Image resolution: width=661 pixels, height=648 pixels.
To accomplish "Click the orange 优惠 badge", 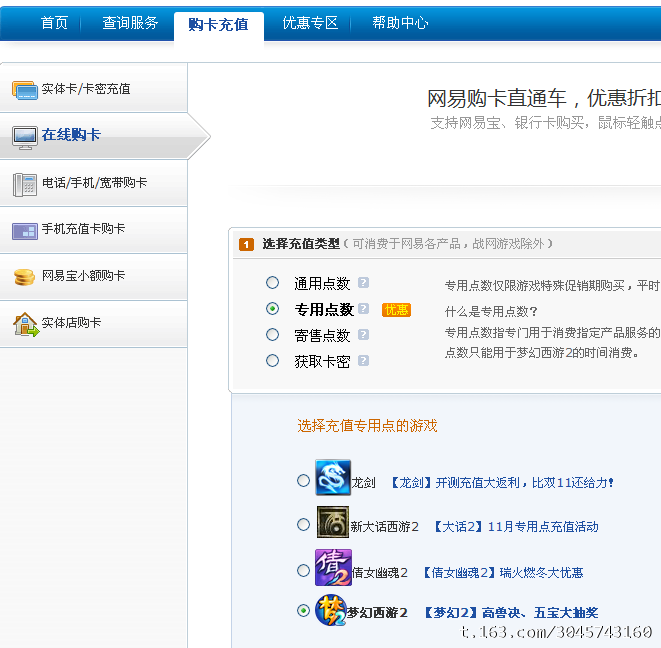I will click(396, 310).
